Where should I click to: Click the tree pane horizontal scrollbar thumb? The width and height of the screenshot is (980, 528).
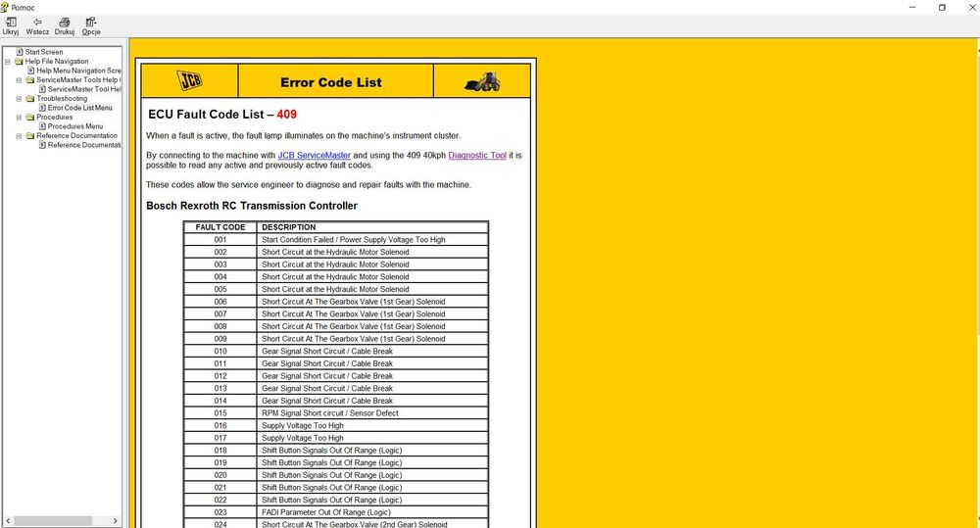[x=53, y=520]
